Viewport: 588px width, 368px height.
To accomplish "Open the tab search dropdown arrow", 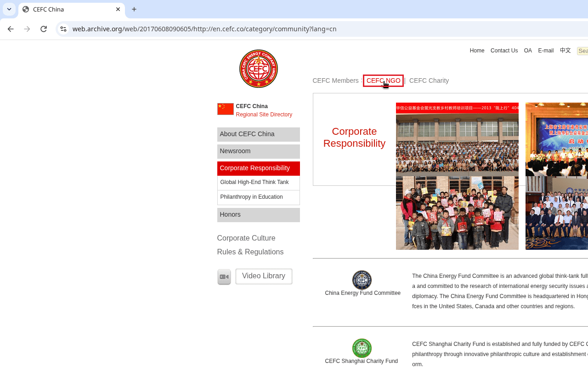I will pos(9,9).
